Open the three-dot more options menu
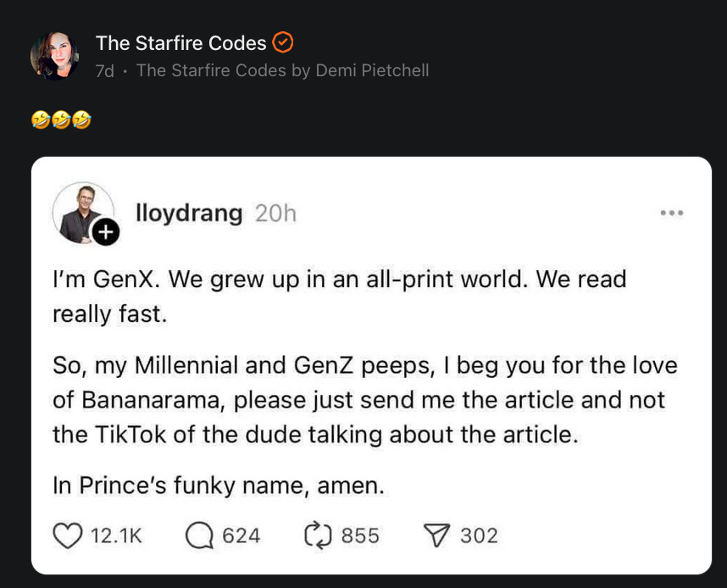 point(672,214)
